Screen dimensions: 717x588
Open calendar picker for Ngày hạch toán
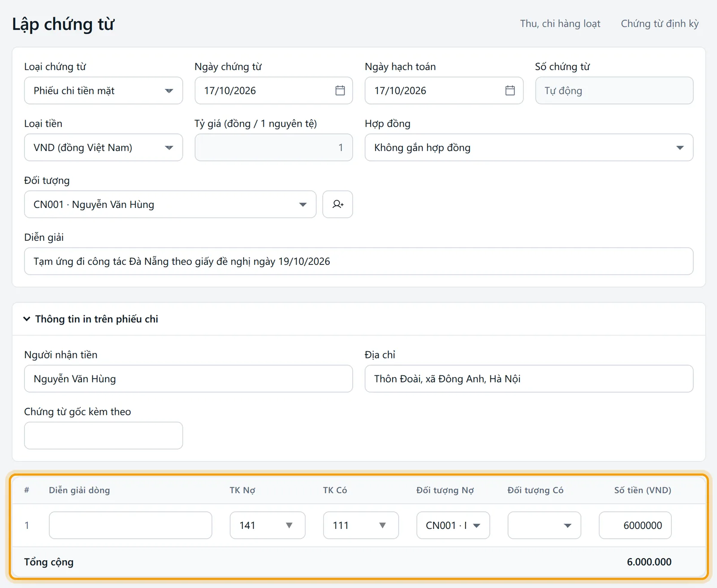coord(510,91)
